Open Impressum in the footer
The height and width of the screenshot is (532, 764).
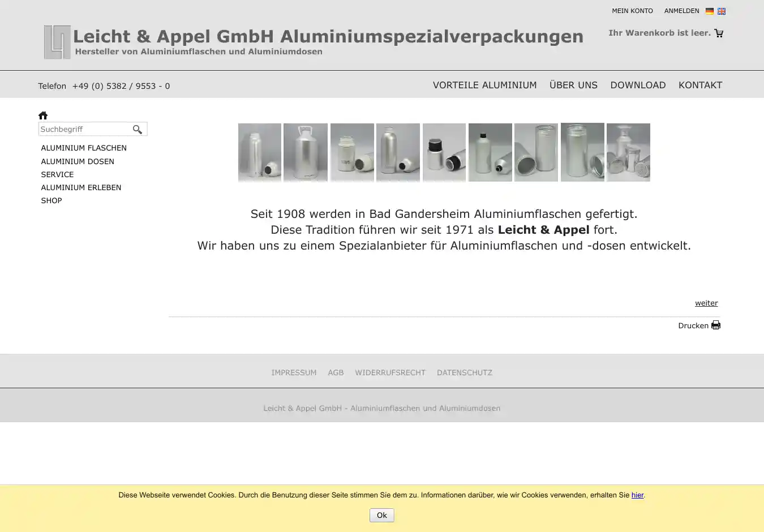(x=294, y=373)
